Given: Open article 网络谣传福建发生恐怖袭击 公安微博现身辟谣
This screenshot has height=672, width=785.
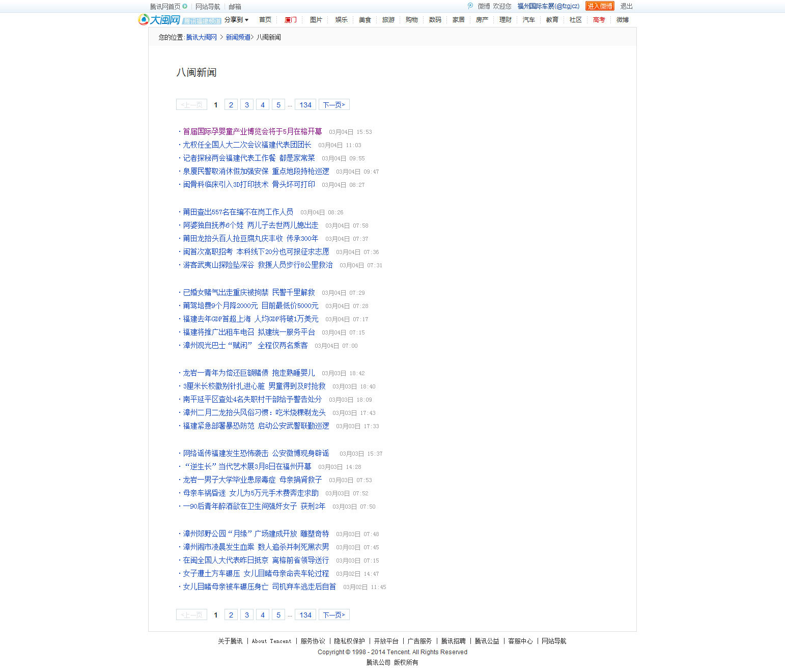Looking at the screenshot, I should tap(256, 454).
